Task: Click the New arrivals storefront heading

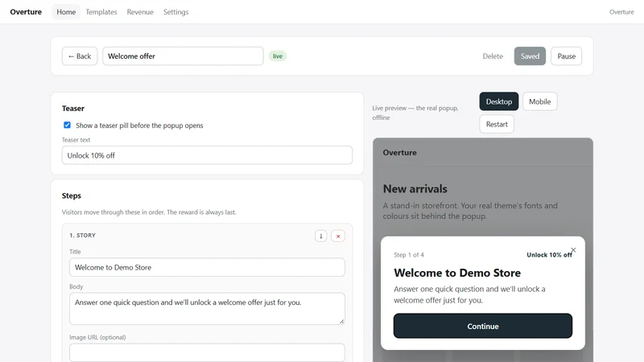Action: pos(415,189)
